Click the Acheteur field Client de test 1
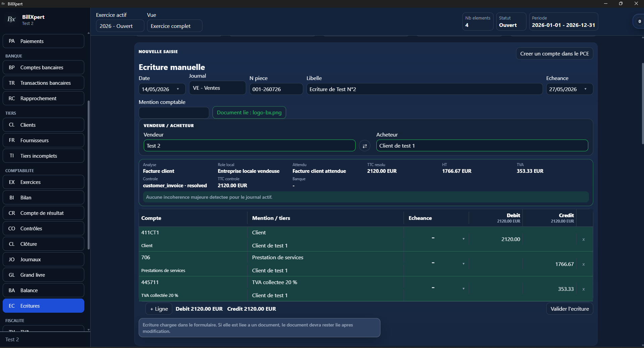The width and height of the screenshot is (644, 348). click(482, 146)
